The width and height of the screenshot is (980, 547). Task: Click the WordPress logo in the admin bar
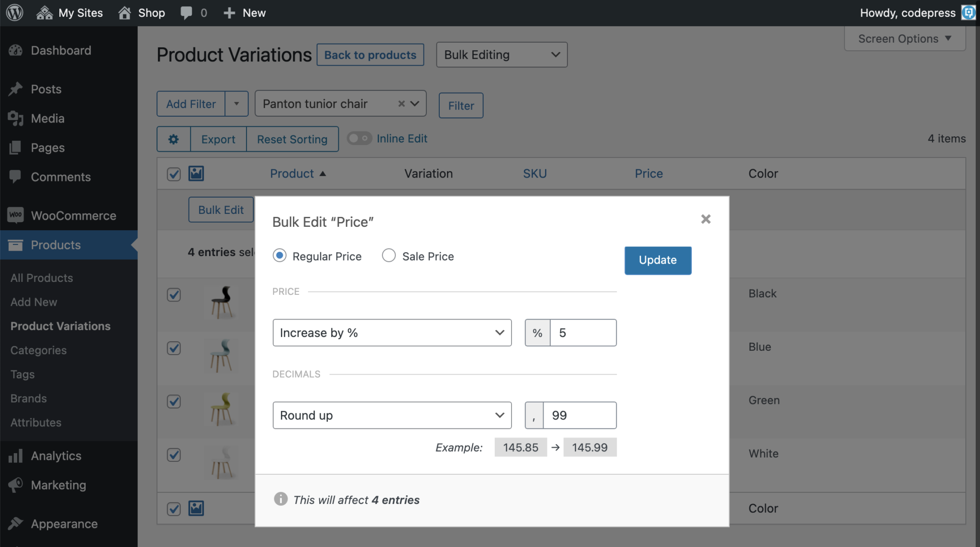tap(14, 12)
